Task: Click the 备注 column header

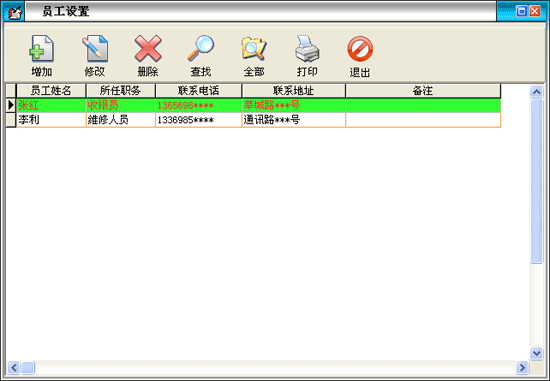Action: (x=423, y=91)
